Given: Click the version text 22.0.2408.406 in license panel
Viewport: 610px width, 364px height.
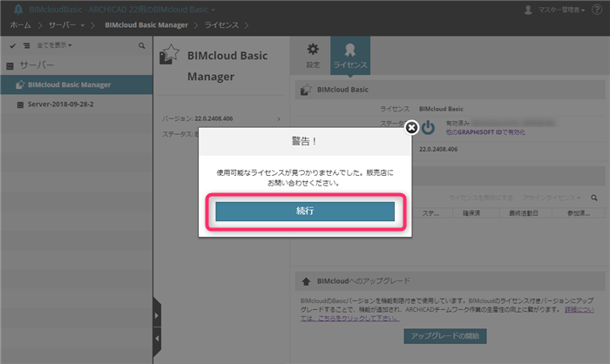Looking at the screenshot, I should tap(438, 149).
